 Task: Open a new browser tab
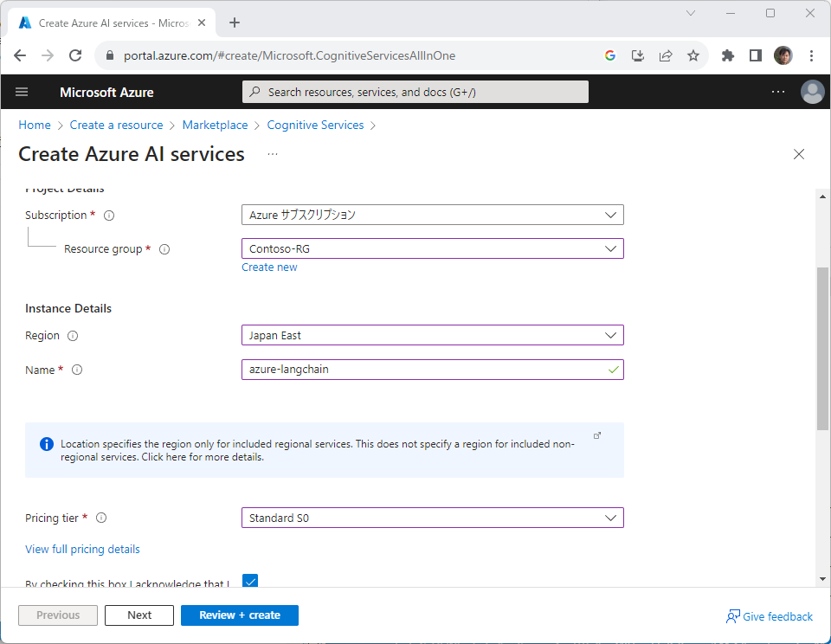coord(235,23)
